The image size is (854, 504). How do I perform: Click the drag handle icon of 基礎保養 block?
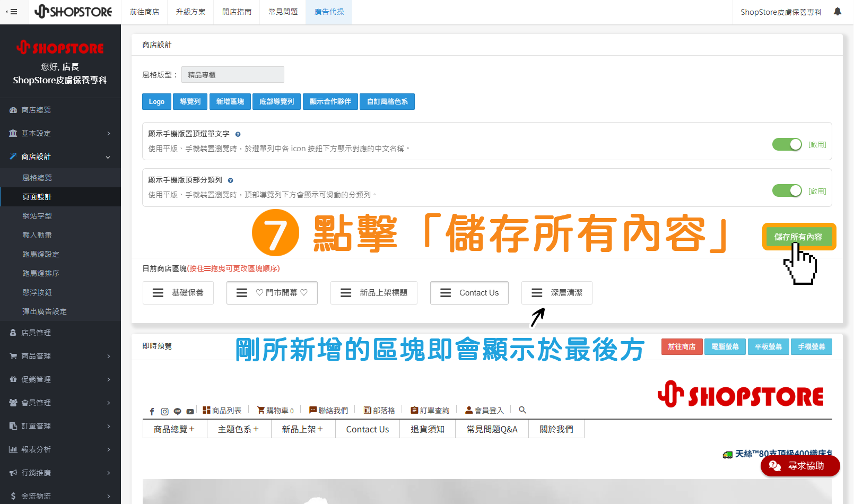[158, 293]
